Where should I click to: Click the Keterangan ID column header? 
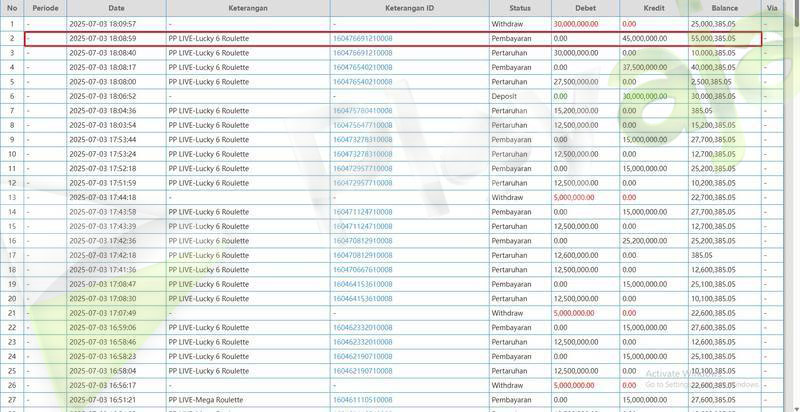pyautogui.click(x=409, y=8)
